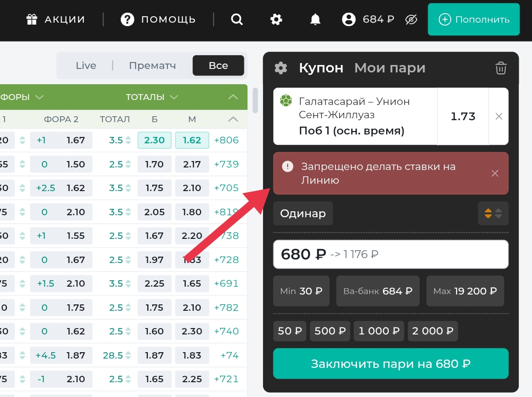Screen dimensions: 532x397
Task: View notifications via the bell icon
Action: [x=315, y=19]
